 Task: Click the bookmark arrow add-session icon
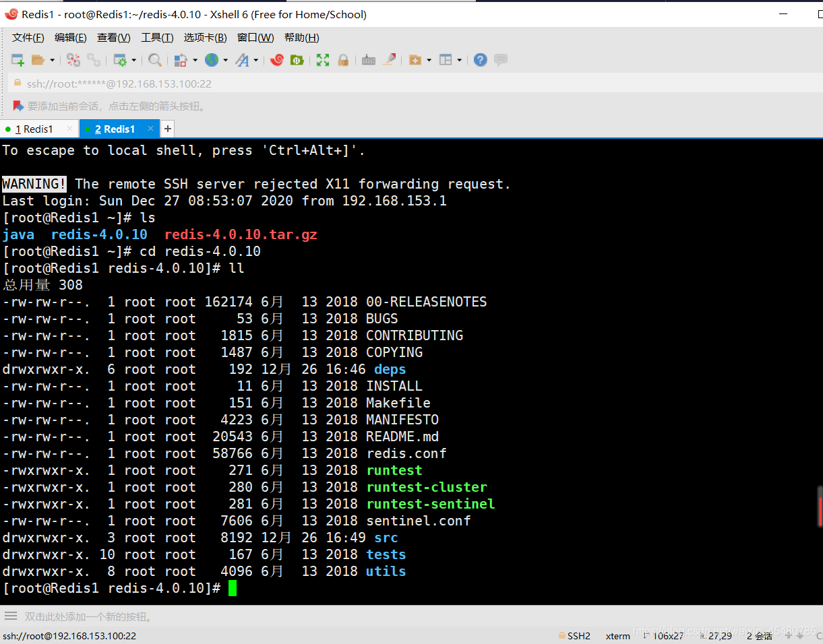click(x=18, y=106)
